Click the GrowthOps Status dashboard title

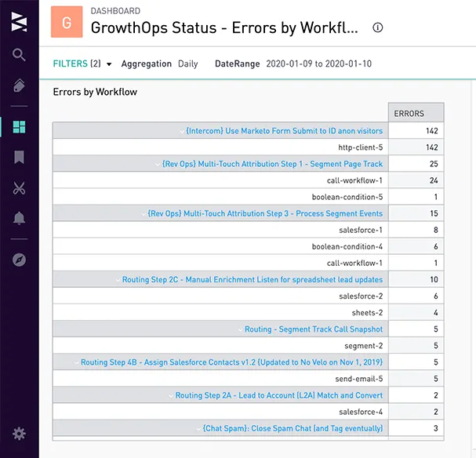tap(224, 27)
